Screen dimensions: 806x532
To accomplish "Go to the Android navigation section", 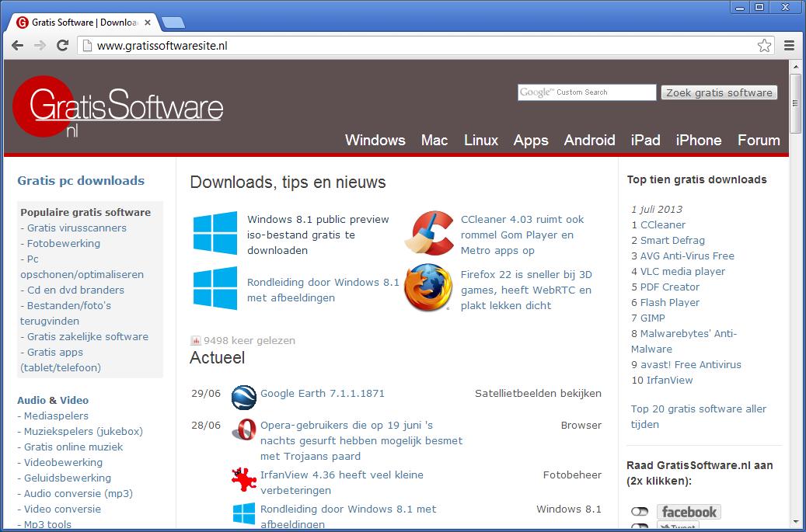I will pos(589,140).
